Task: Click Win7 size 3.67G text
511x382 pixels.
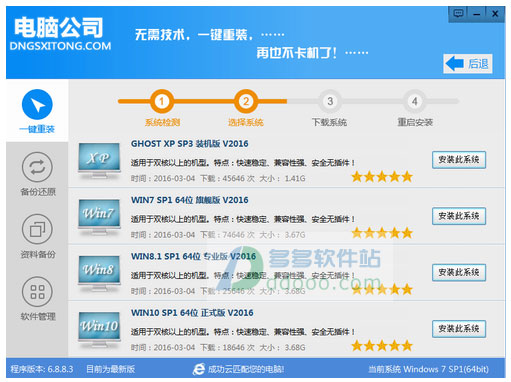Action: coord(282,235)
